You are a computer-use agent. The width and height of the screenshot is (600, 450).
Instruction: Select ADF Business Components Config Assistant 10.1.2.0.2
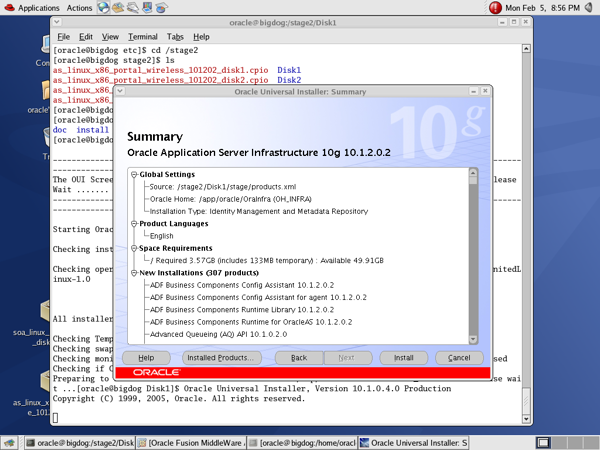coord(242,285)
